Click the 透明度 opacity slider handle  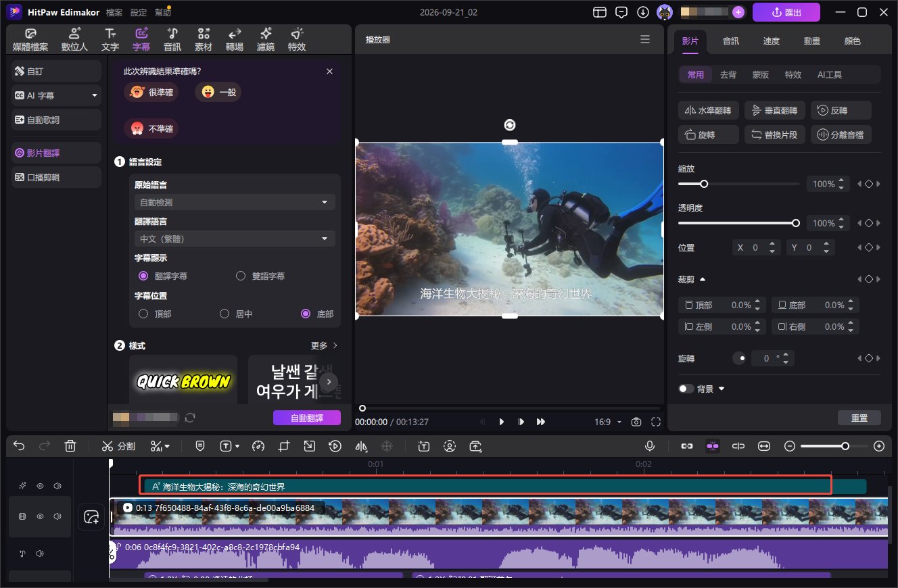click(796, 223)
